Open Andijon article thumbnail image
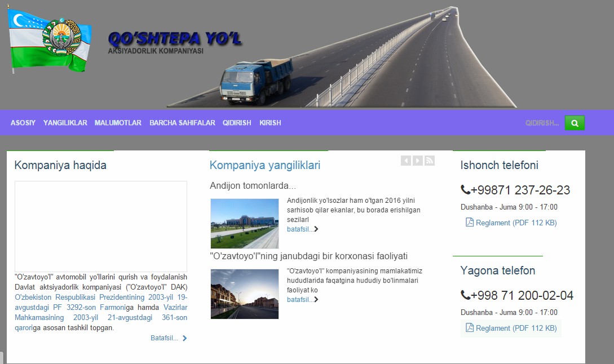 (244, 224)
